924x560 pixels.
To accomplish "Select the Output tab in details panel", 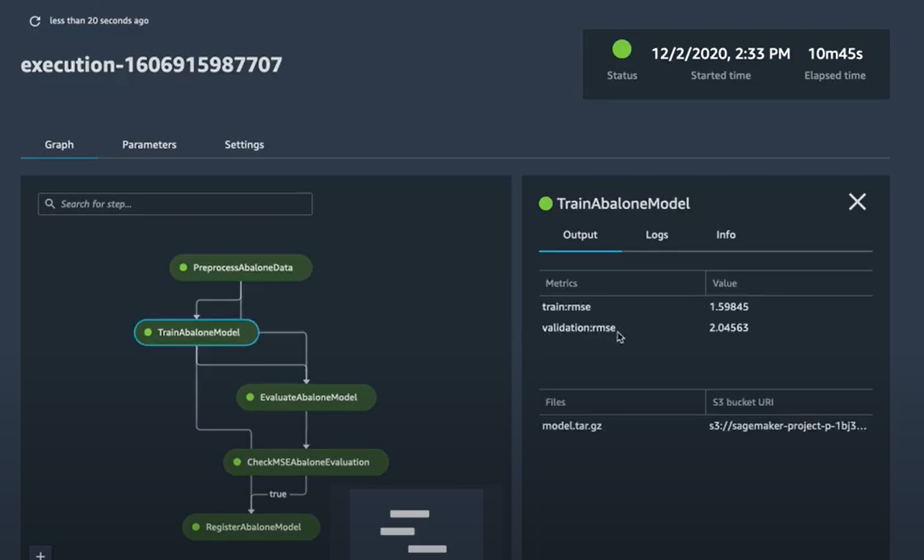I will pos(580,235).
